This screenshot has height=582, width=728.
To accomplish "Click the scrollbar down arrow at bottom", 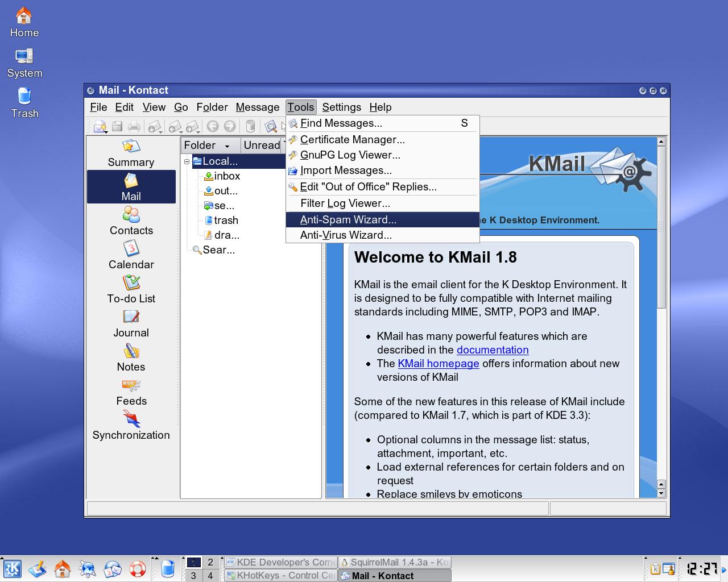I will click(x=661, y=493).
